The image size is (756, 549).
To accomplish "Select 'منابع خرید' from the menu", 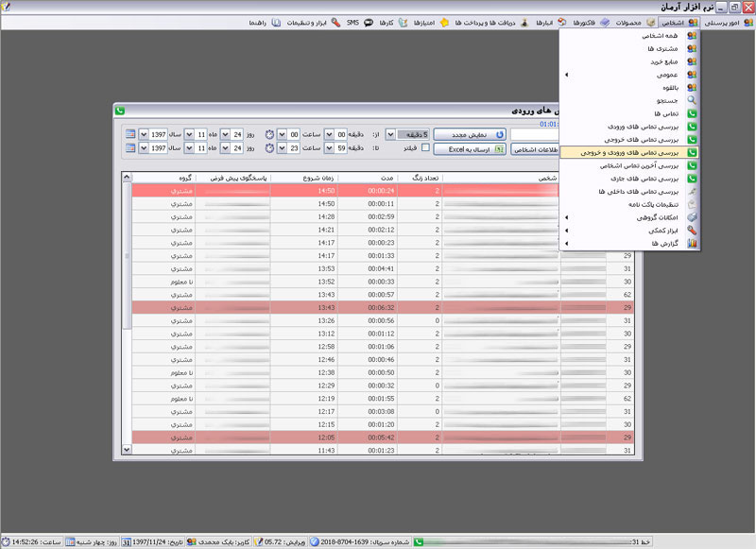I will (x=629, y=61).
